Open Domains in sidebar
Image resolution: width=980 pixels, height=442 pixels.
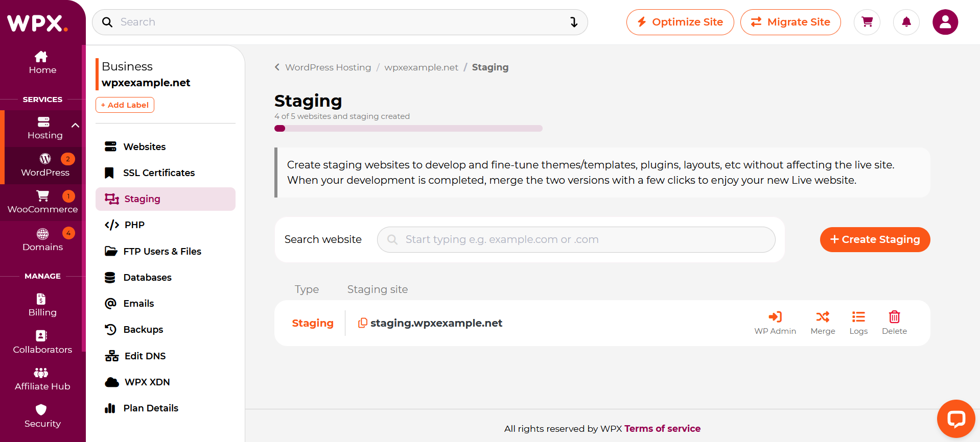point(42,240)
